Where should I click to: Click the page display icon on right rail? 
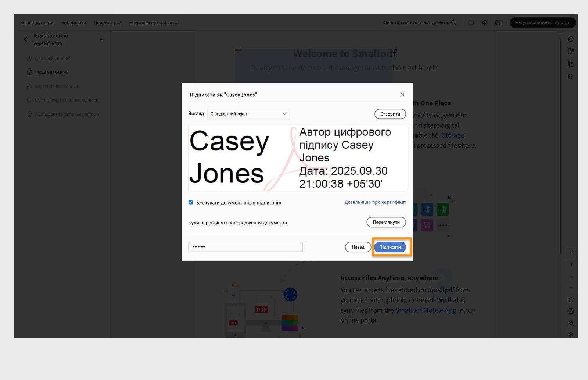tap(571, 312)
